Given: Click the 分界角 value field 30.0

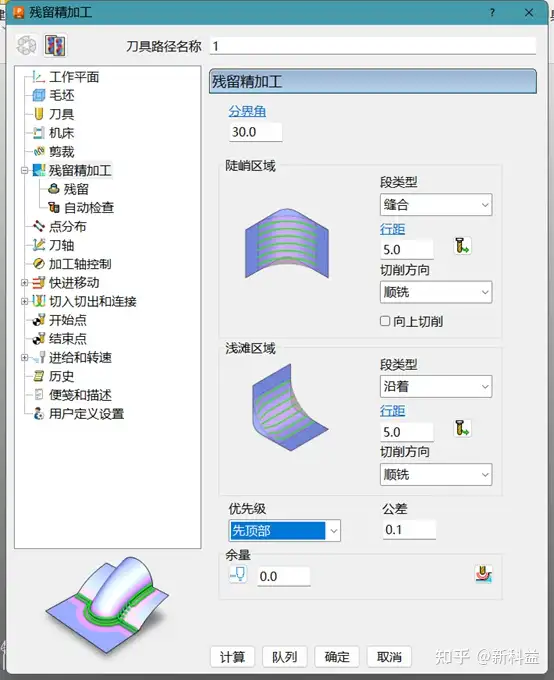Looking at the screenshot, I should tap(256, 132).
